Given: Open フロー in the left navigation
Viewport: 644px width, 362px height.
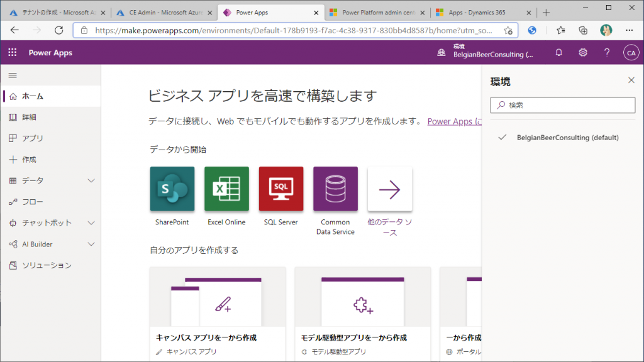Looking at the screenshot, I should click(x=50, y=202).
